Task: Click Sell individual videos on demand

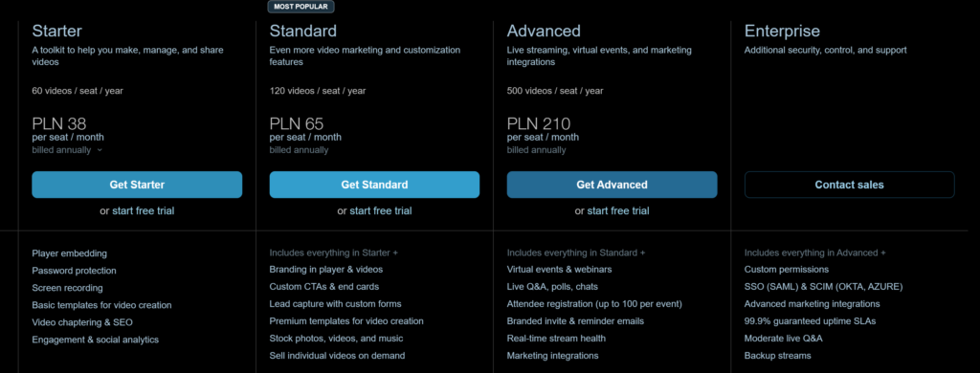Action: (x=337, y=356)
